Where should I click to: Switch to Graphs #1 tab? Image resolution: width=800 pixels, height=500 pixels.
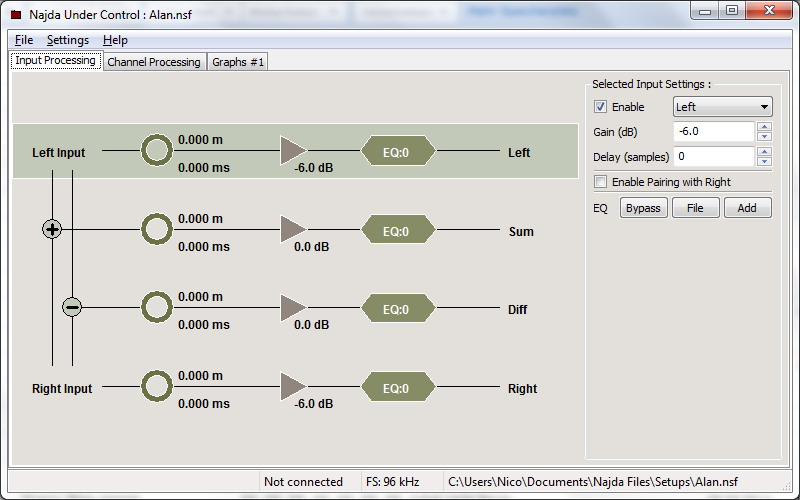[238, 62]
